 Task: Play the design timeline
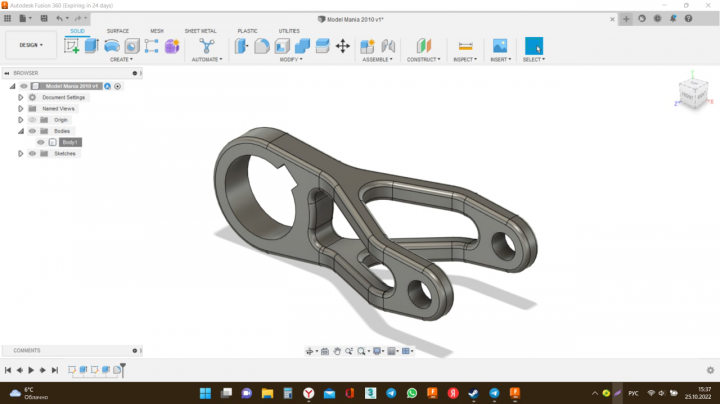(x=31, y=370)
